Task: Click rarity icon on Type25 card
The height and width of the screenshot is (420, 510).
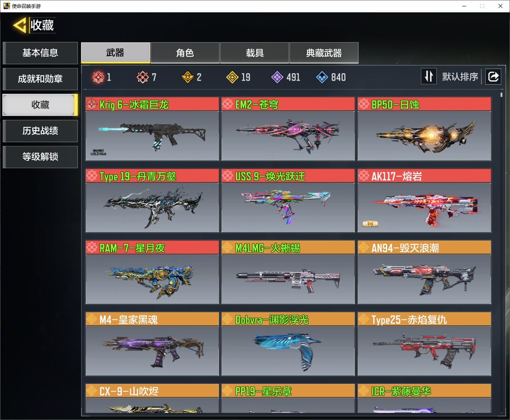Action: click(x=364, y=319)
